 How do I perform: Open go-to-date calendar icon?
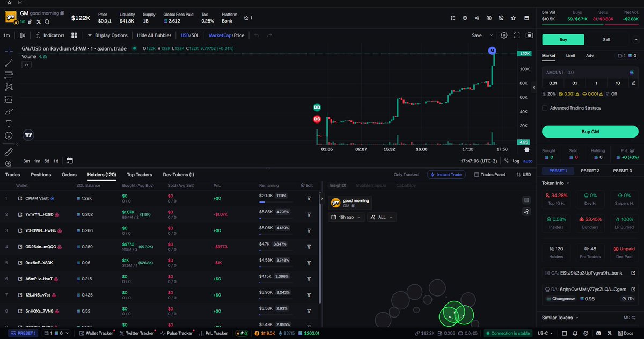(x=70, y=161)
